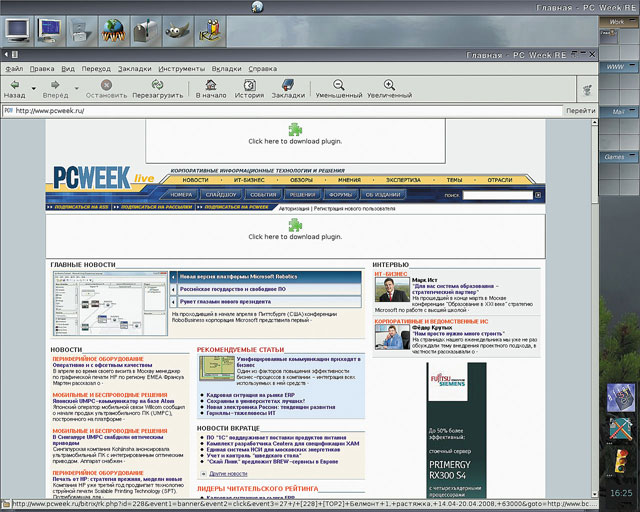The image size is (640, 512).
Task: Open the office figures icon in panel
Action: tap(210, 31)
